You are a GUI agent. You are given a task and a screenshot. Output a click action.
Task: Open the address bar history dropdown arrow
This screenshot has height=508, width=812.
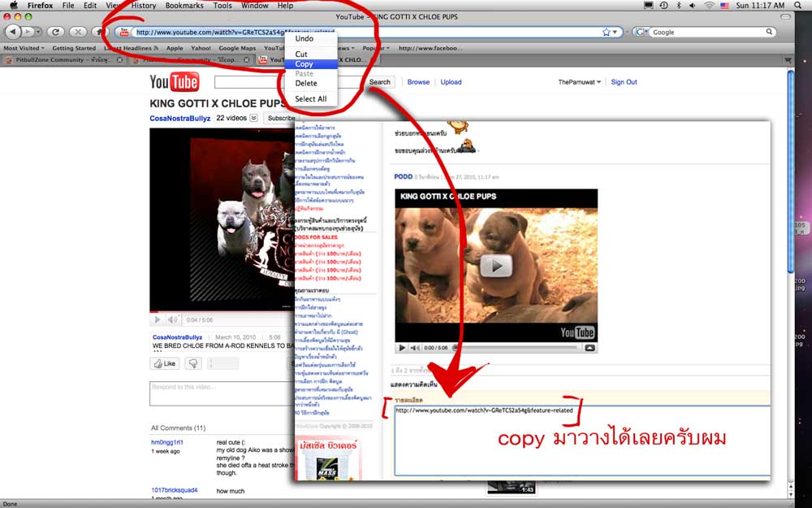615,33
